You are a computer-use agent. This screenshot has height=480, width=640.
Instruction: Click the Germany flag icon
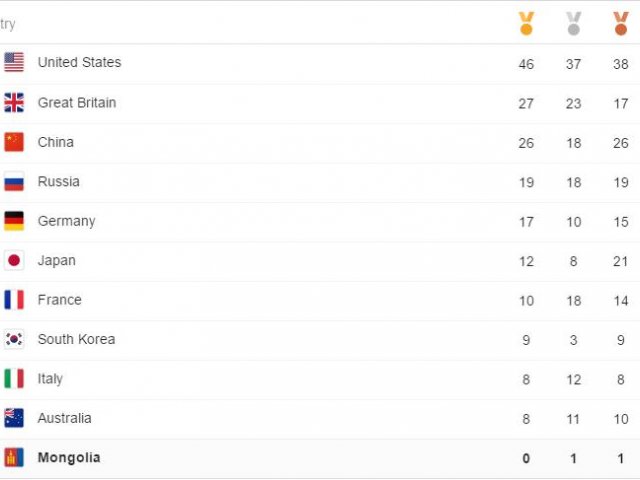[14, 221]
